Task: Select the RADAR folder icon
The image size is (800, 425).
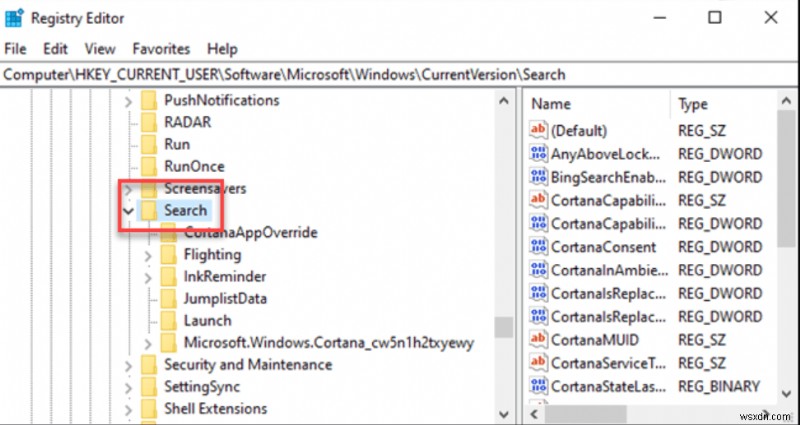Action: coord(148,122)
